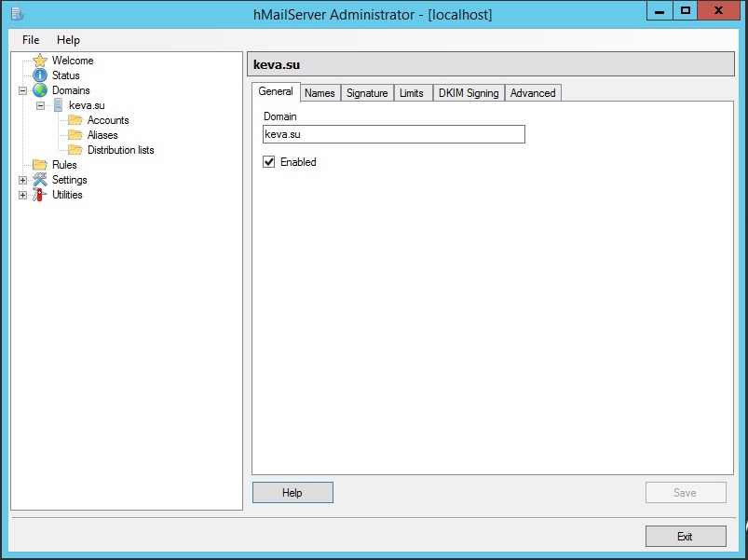Click the Help button below the panel
748x560 pixels.
(292, 492)
